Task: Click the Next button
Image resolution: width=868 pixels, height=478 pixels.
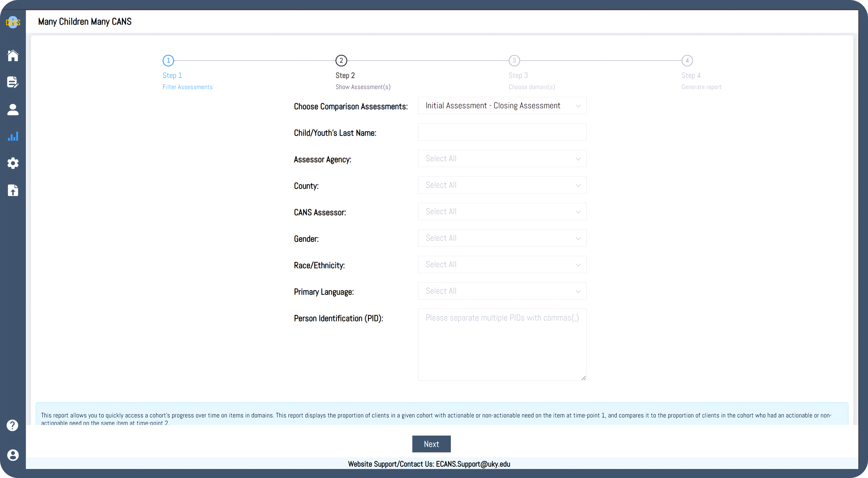Action: [x=431, y=444]
